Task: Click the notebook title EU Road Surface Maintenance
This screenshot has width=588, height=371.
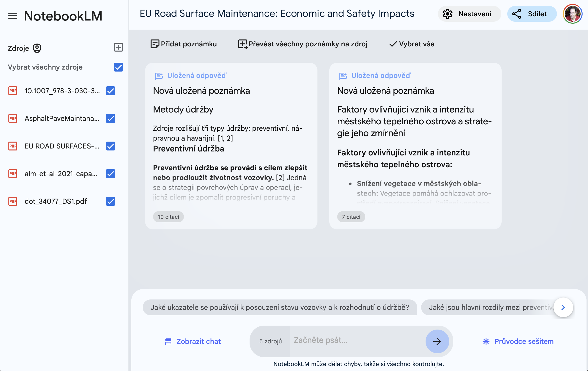Action: (277, 14)
